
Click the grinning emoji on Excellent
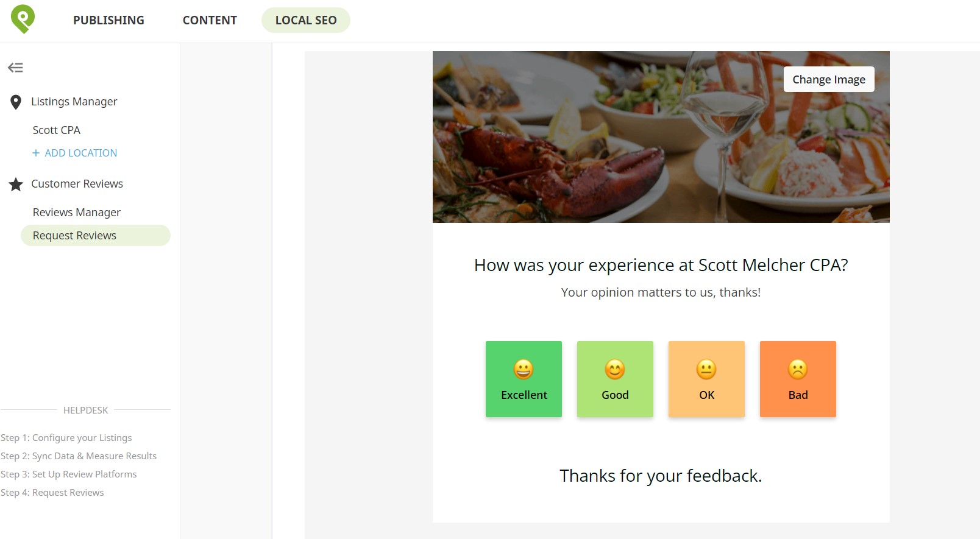click(x=524, y=369)
